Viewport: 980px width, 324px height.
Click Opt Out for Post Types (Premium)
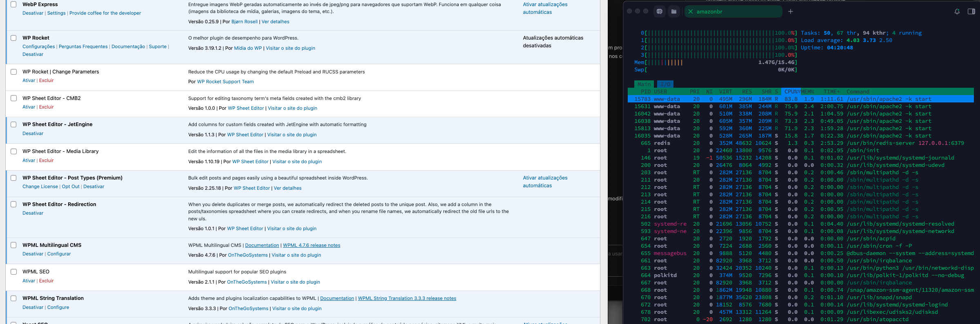71,186
